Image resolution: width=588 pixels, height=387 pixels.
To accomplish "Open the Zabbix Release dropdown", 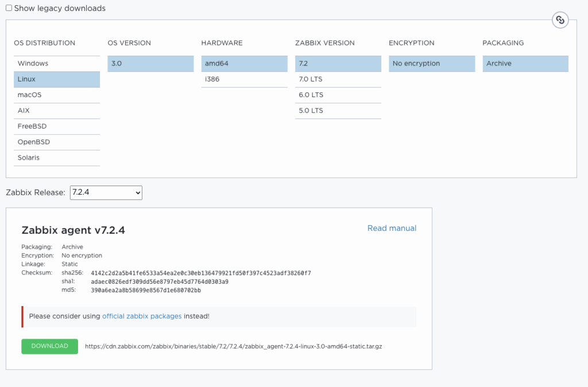I will pyautogui.click(x=106, y=192).
